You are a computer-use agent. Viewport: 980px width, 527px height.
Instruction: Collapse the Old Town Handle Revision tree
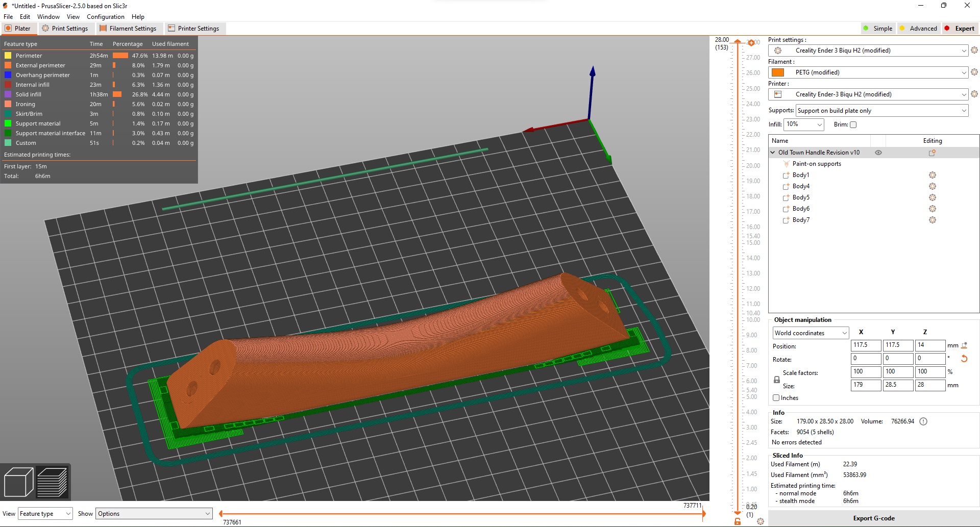[x=773, y=153]
